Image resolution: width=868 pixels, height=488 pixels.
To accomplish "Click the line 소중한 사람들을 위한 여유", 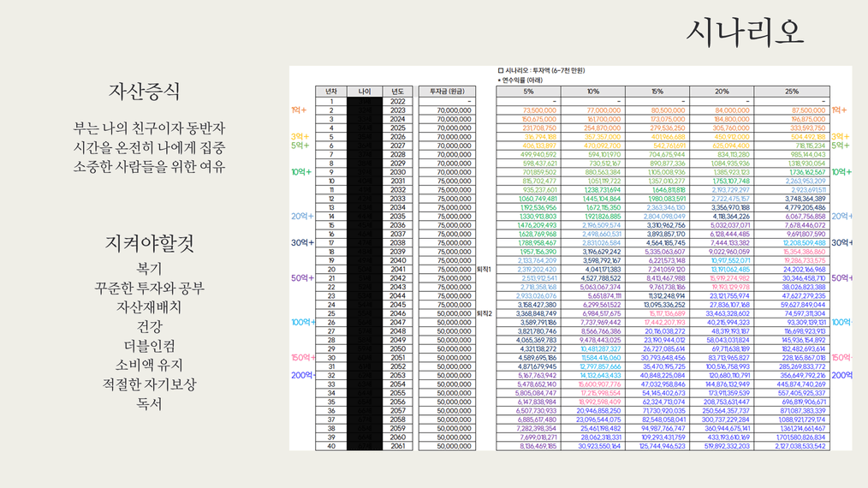I will [150, 166].
